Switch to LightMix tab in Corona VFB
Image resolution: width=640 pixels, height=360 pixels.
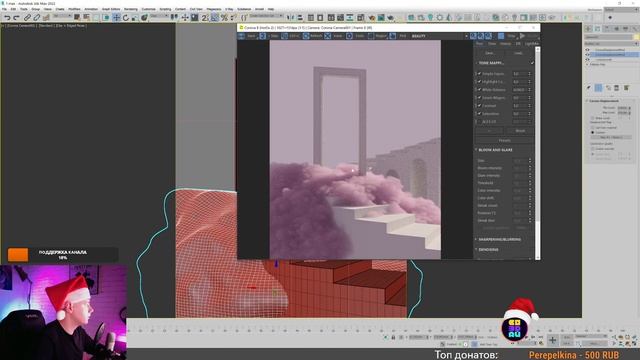pyautogui.click(x=531, y=44)
